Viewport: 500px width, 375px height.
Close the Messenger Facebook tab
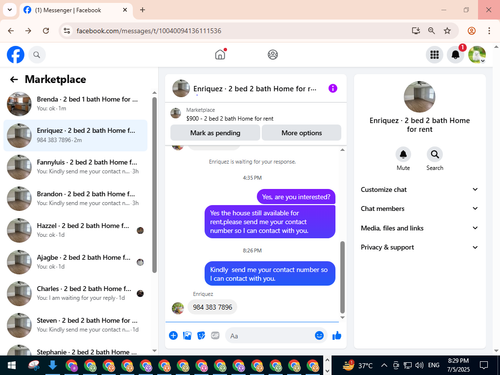pyautogui.click(x=125, y=10)
